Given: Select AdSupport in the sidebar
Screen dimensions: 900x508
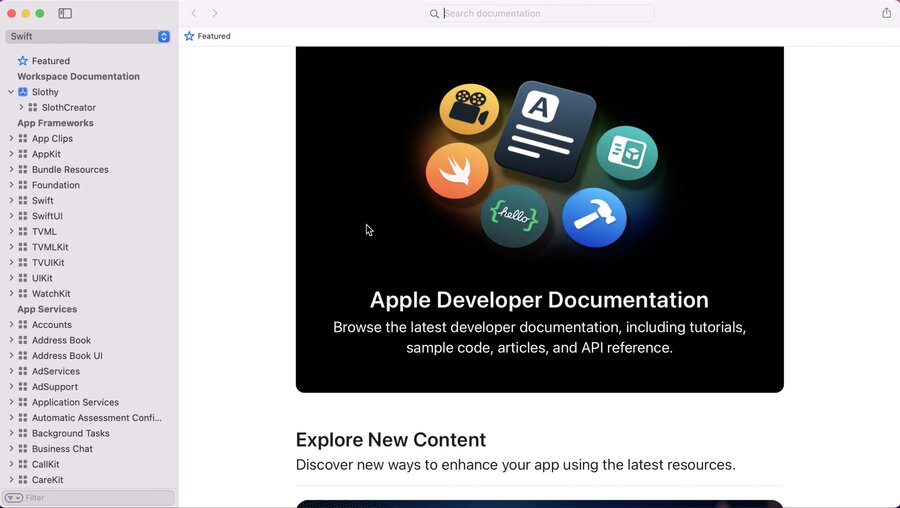Looking at the screenshot, I should click(55, 386).
